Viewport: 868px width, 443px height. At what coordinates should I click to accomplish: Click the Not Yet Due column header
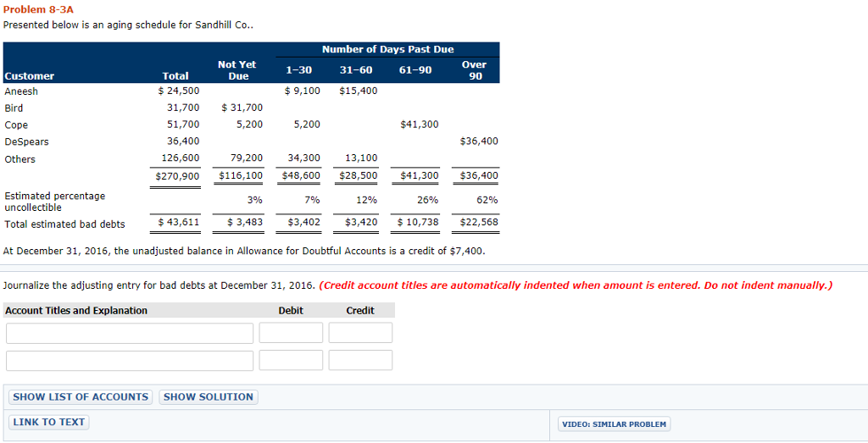(x=237, y=69)
